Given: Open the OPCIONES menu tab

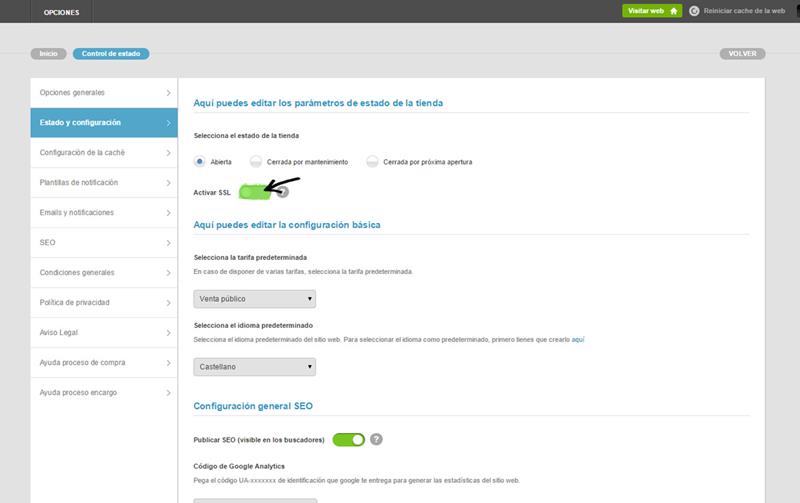Looking at the screenshot, I should [x=61, y=12].
